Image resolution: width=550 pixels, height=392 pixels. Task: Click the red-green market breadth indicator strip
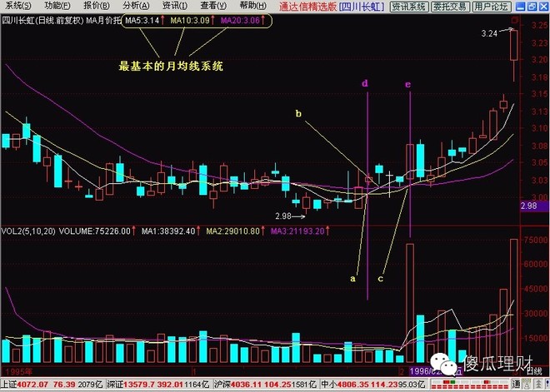point(470,384)
